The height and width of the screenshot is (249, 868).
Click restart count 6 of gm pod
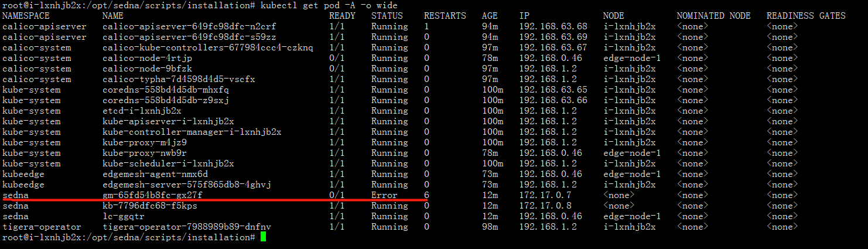(x=426, y=195)
